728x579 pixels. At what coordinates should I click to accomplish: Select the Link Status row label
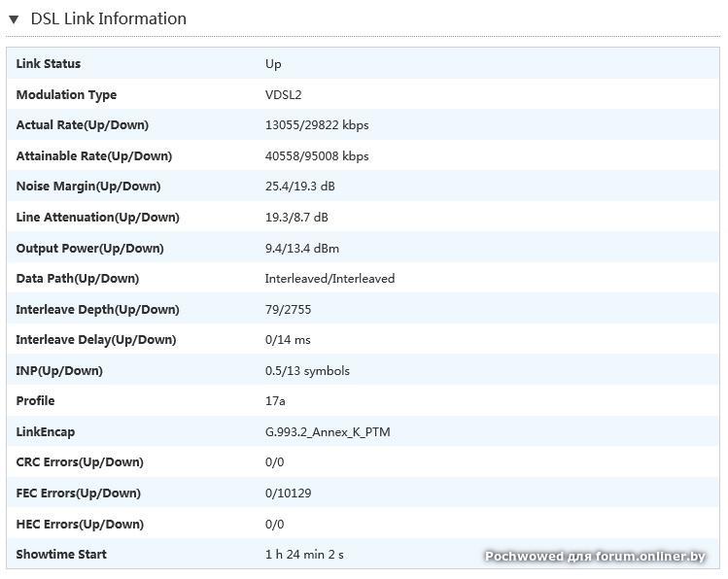[x=49, y=64]
